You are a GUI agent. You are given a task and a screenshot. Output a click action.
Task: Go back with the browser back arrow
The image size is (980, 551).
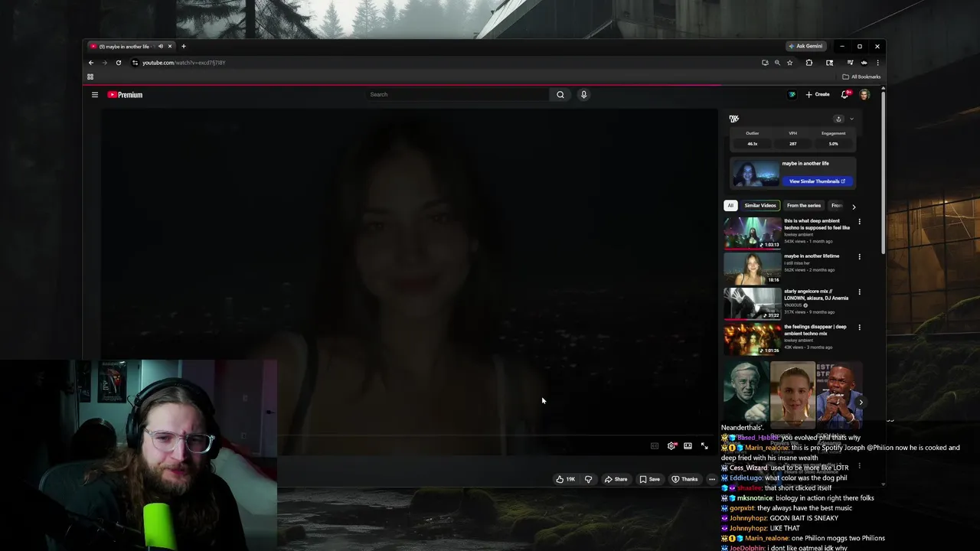point(91,63)
